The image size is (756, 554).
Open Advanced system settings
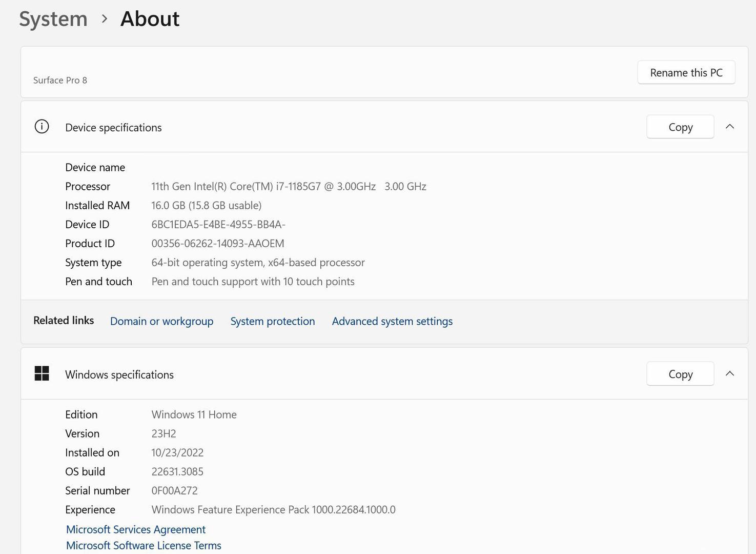click(392, 321)
